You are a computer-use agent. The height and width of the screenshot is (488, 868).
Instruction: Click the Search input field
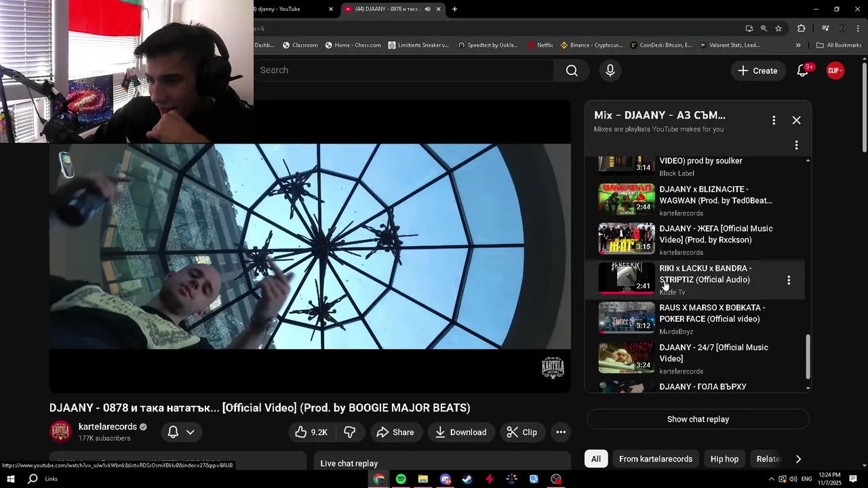pyautogui.click(x=404, y=70)
